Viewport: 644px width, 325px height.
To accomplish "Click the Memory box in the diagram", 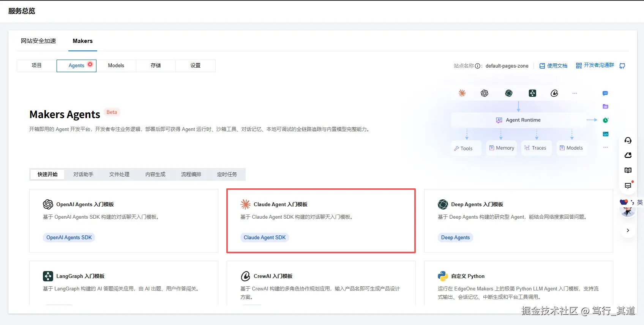I will 502,148.
